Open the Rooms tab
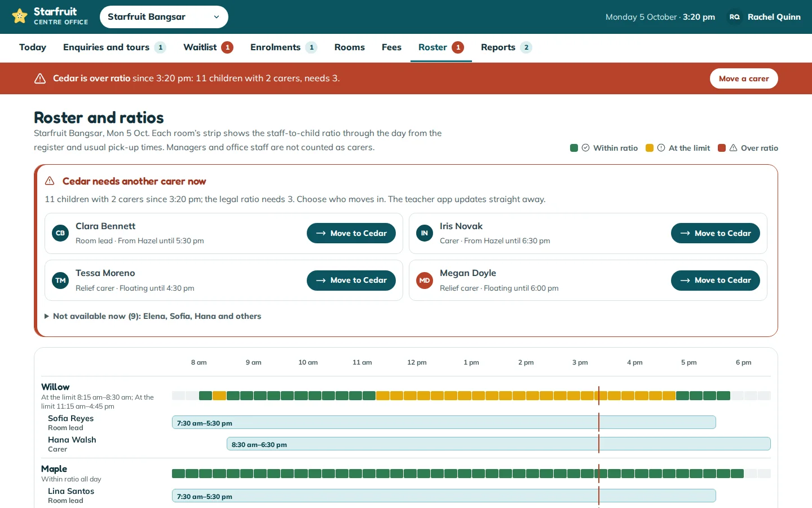This screenshot has width=812, height=508. pyautogui.click(x=350, y=47)
